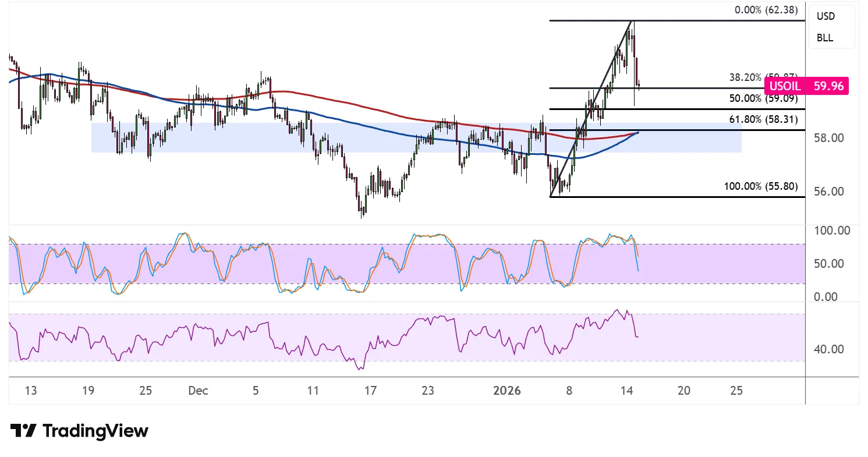This screenshot has width=868, height=457.
Task: Click date '20' on the time axis
Action: point(684,391)
